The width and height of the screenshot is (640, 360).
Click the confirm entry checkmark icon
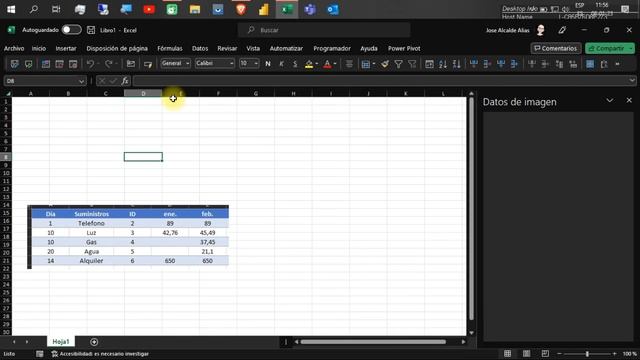click(x=113, y=81)
